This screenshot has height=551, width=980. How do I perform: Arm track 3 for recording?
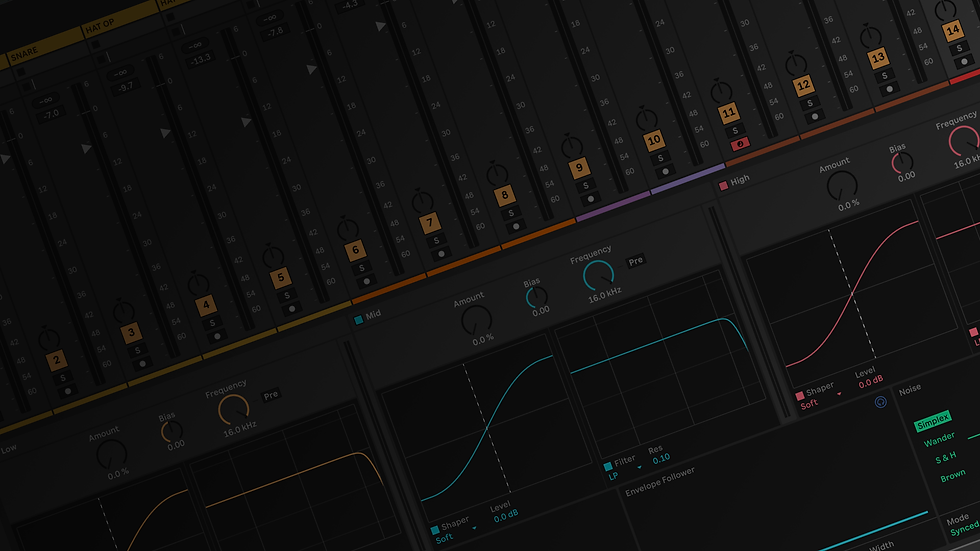[x=143, y=364]
